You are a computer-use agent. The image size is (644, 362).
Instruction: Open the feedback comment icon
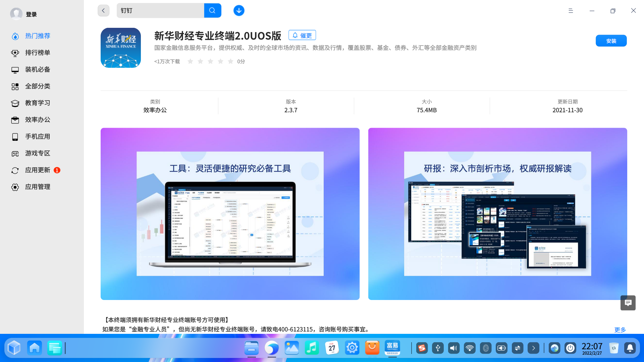pyautogui.click(x=628, y=303)
